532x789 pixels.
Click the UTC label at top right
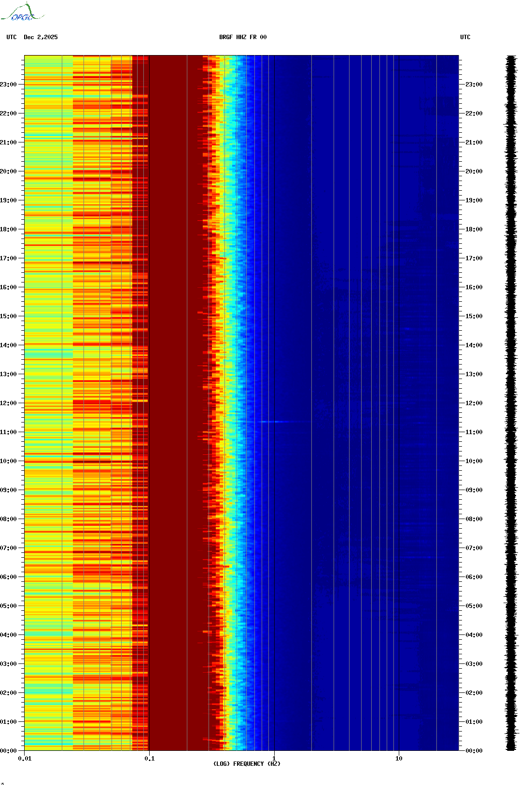point(465,37)
